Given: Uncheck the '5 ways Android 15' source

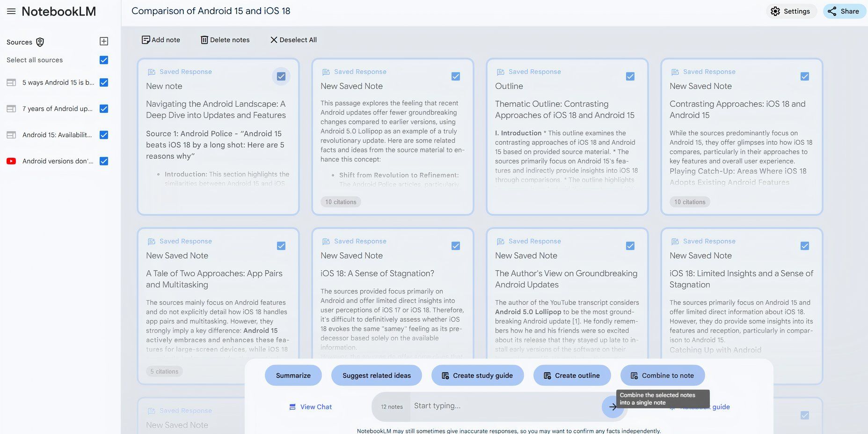Looking at the screenshot, I should (104, 82).
